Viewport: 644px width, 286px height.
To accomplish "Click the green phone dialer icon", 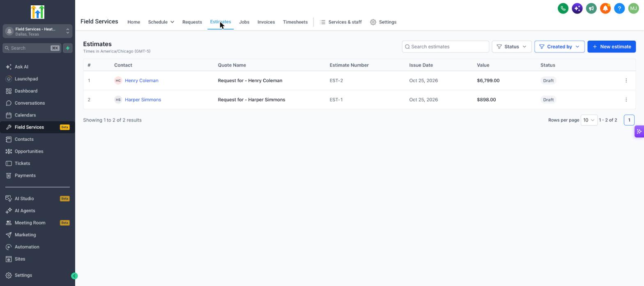I will point(563,9).
